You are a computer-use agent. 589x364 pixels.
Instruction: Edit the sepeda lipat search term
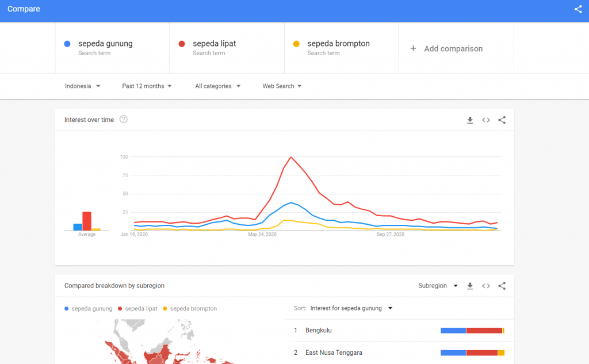tap(214, 44)
